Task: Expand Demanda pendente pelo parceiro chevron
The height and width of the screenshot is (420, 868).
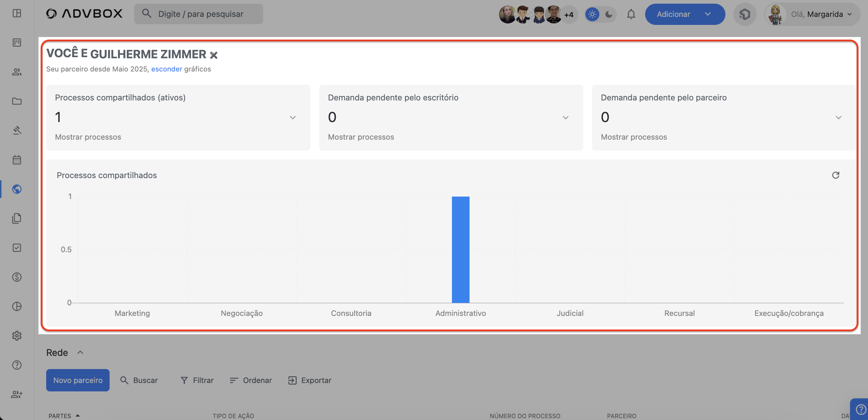Action: pos(838,118)
